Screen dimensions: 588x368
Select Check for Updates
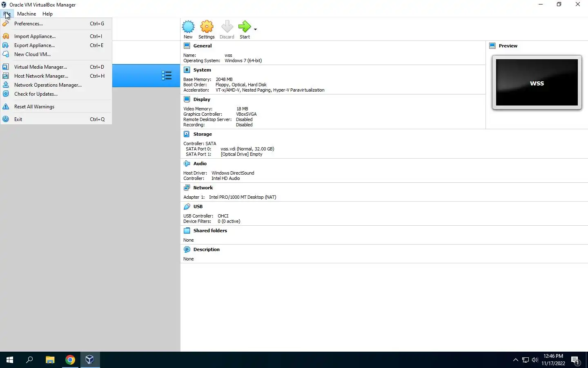(56, 94)
